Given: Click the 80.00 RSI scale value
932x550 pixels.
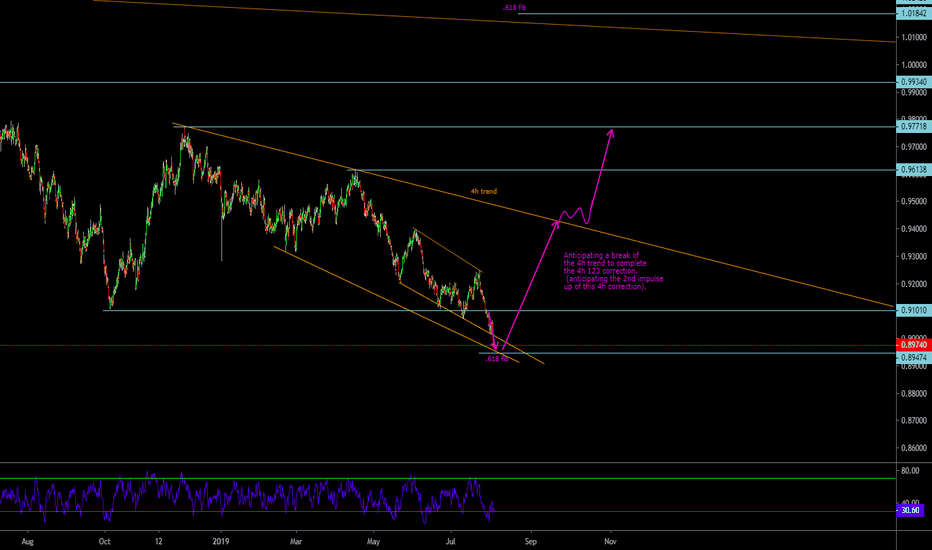Looking at the screenshot, I should (x=910, y=471).
